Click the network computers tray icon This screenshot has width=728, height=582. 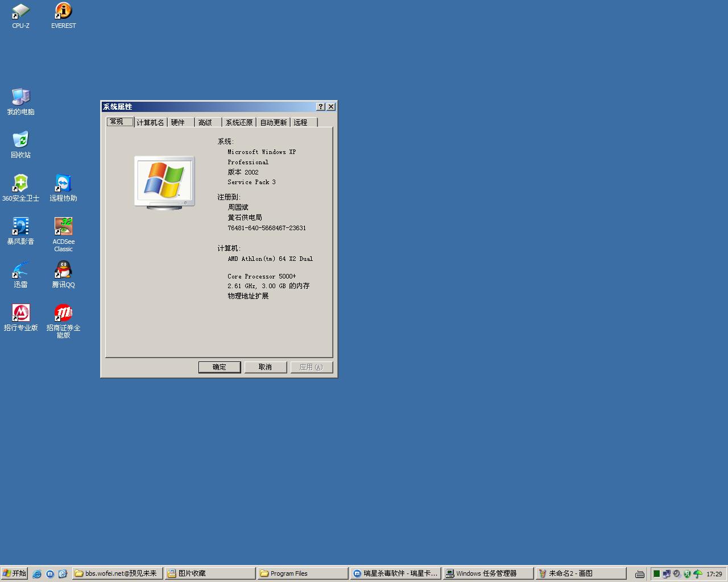[667, 574]
